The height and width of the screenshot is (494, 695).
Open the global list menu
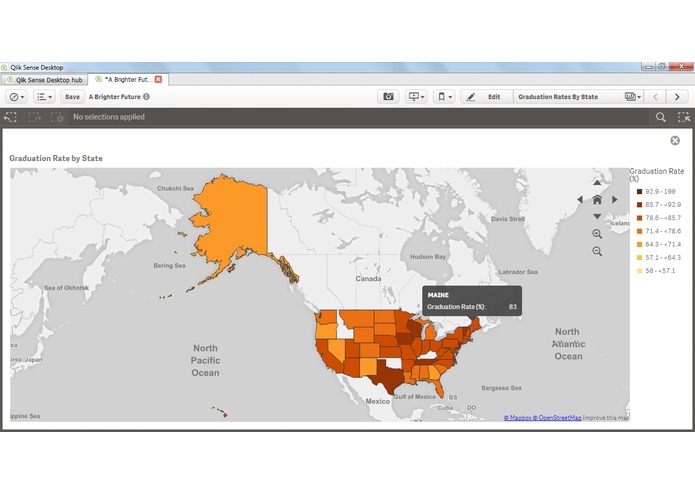[x=44, y=97]
